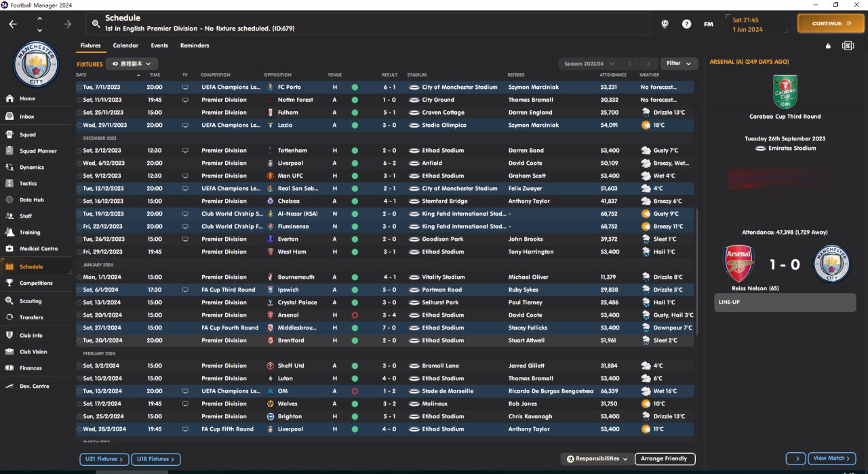868x474 pixels.
Task: Switch to the Fixtures tab
Action: [x=90, y=46]
